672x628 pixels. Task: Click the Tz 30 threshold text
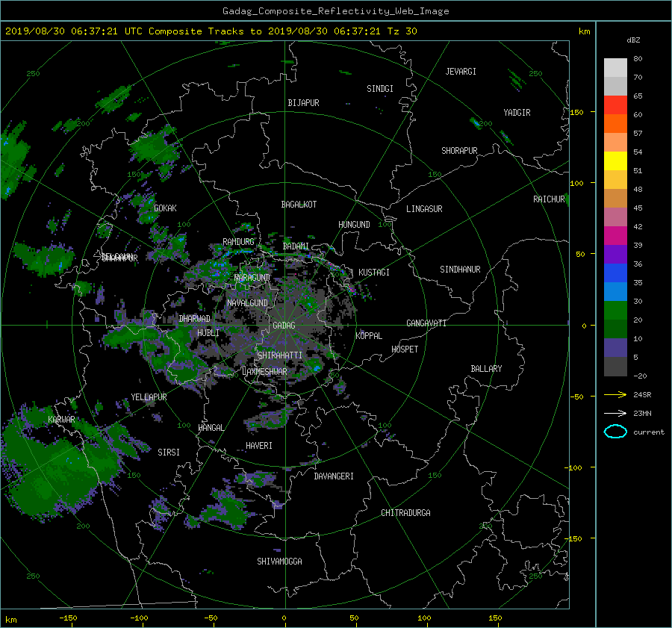pos(402,31)
